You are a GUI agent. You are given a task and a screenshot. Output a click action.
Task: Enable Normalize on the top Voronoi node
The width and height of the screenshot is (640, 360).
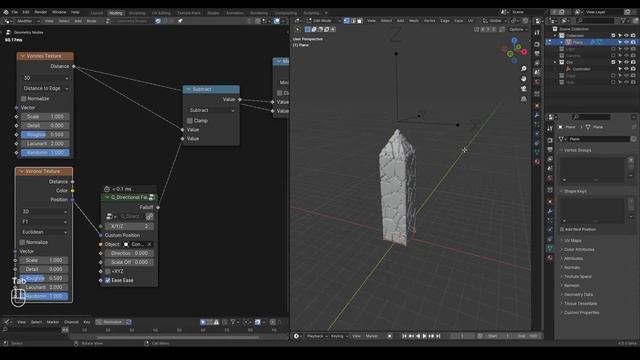pyautogui.click(x=24, y=98)
